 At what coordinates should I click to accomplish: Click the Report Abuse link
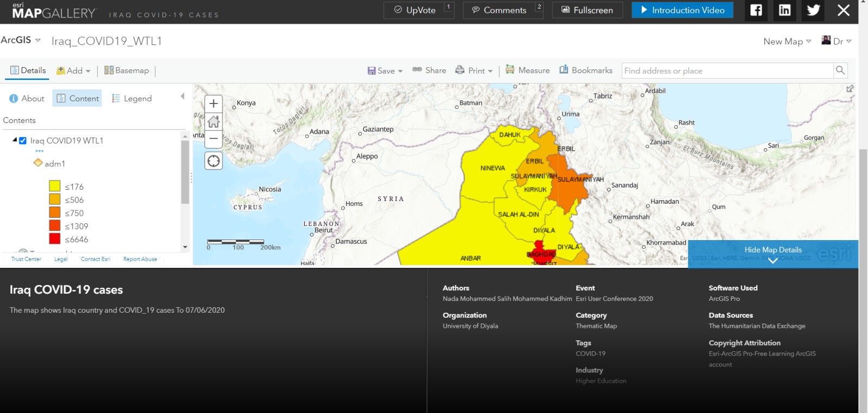pyautogui.click(x=140, y=259)
